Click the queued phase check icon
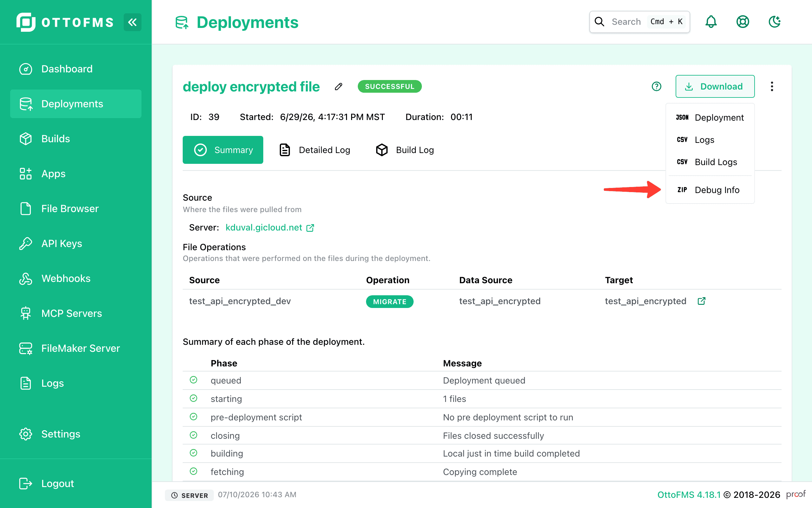Screen dimensions: 812x508 (193, 380)
